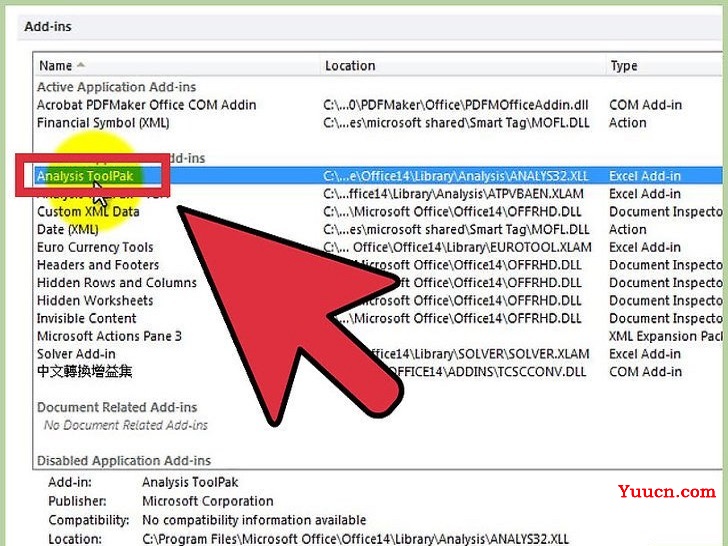
Task: Click the Add-in detail value Analysis ToolPak
Action: click(190, 482)
